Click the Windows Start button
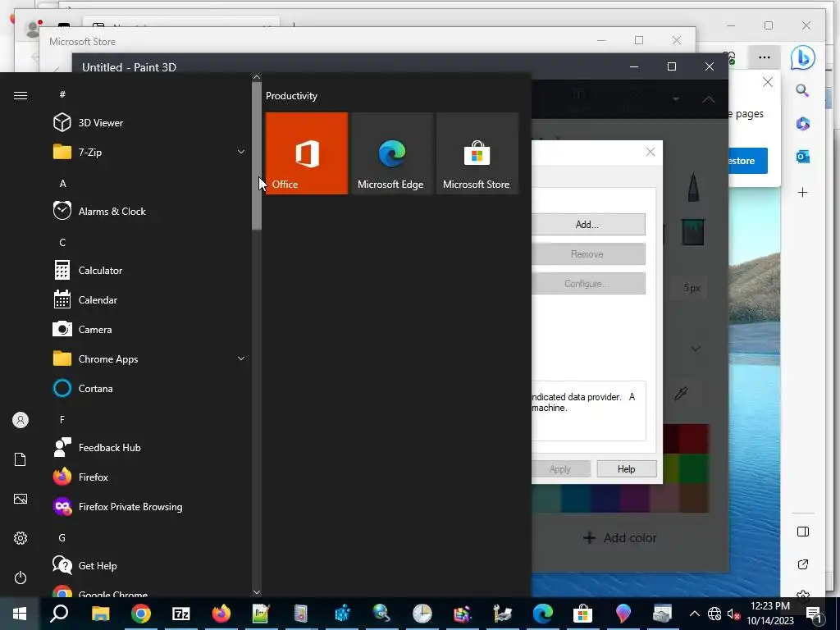 (x=20, y=614)
